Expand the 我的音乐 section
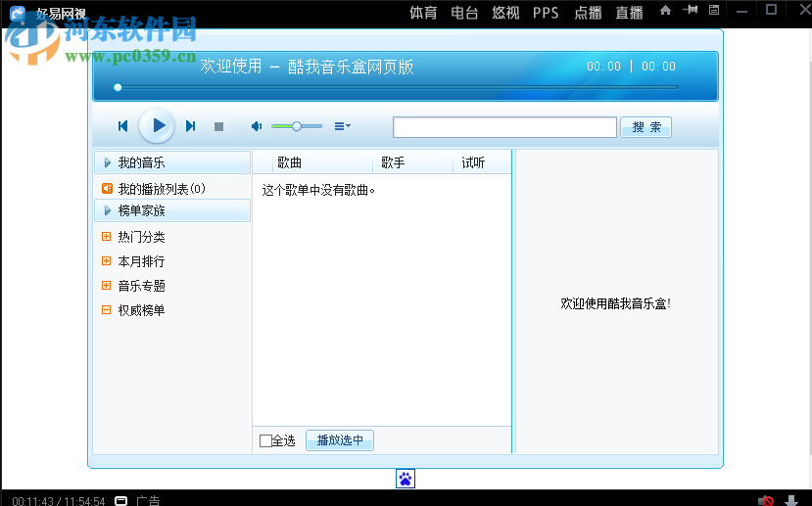The width and height of the screenshot is (812, 506). click(x=172, y=162)
